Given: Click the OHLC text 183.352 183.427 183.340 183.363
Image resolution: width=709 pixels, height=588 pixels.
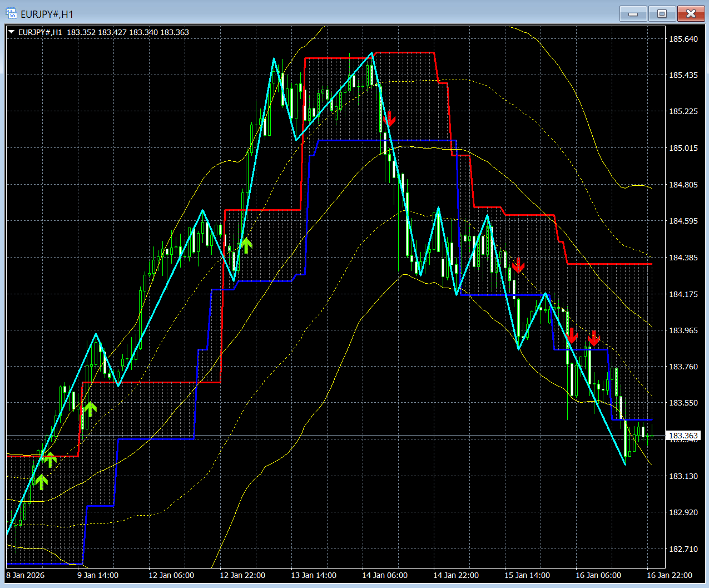Looking at the screenshot, I should 128,32.
